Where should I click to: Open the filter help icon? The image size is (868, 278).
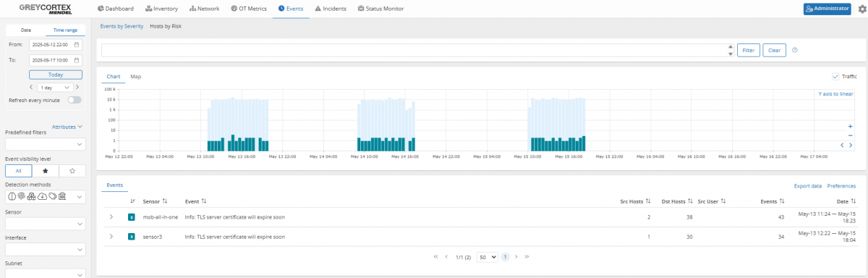tap(795, 50)
